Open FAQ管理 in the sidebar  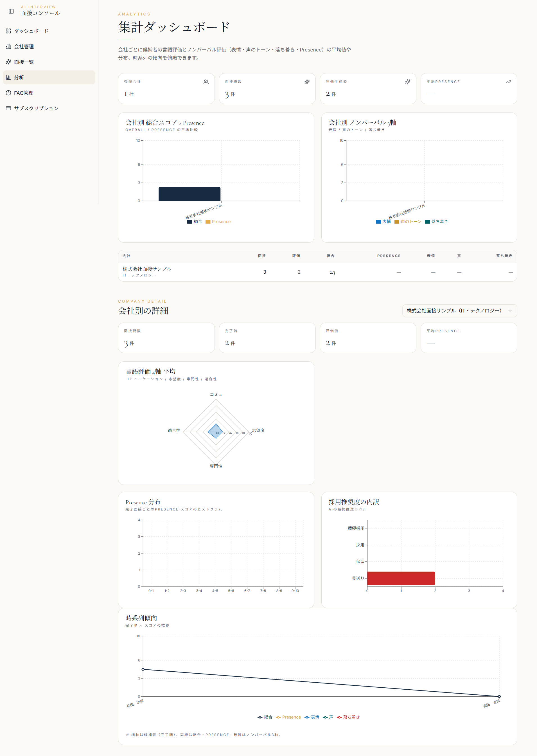point(49,93)
